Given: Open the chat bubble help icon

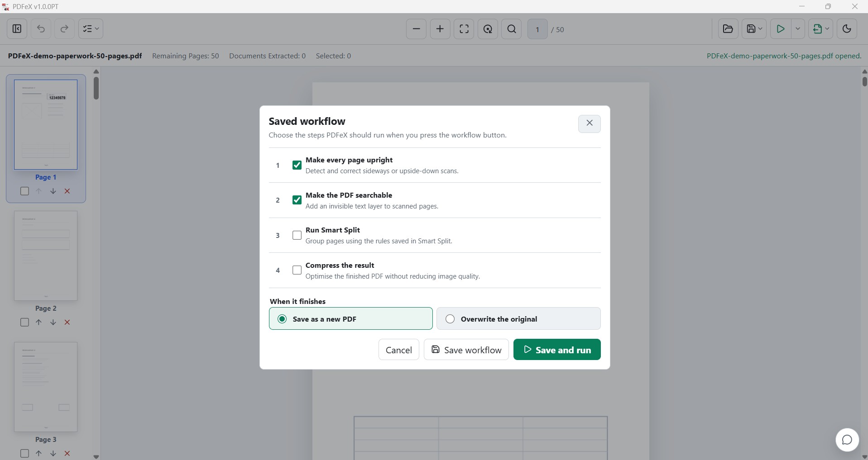Looking at the screenshot, I should 847,440.
